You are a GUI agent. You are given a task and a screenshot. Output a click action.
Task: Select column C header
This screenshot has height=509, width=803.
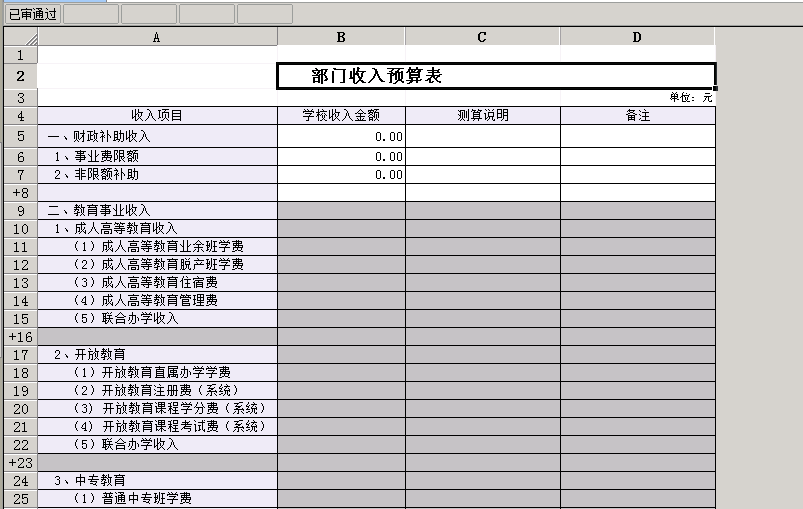pos(482,37)
